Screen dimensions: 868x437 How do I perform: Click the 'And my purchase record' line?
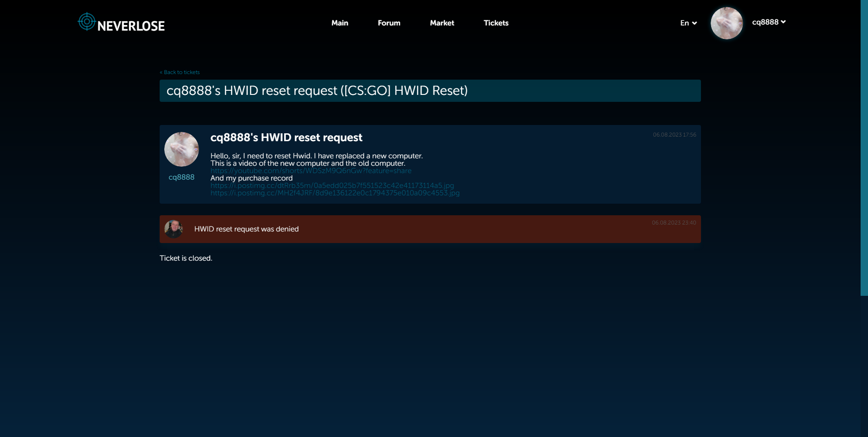click(252, 178)
